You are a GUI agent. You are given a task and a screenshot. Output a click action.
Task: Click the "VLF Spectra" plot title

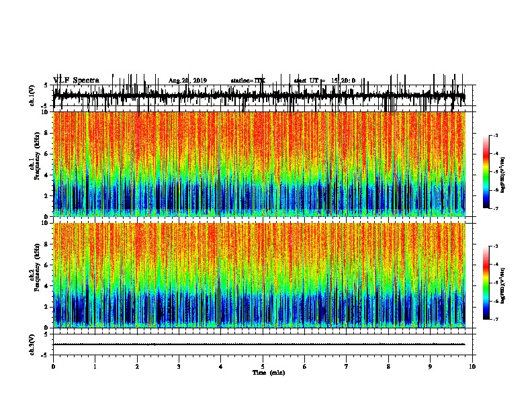click(76, 81)
